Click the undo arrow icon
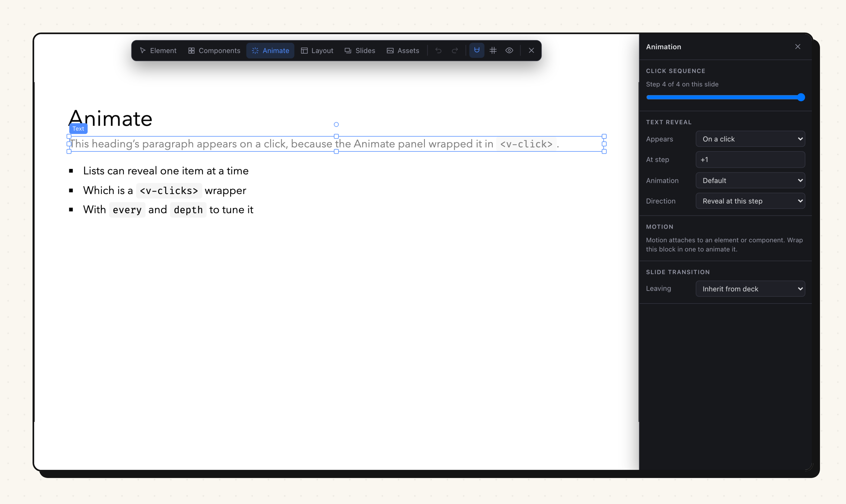846x504 pixels. 438,51
